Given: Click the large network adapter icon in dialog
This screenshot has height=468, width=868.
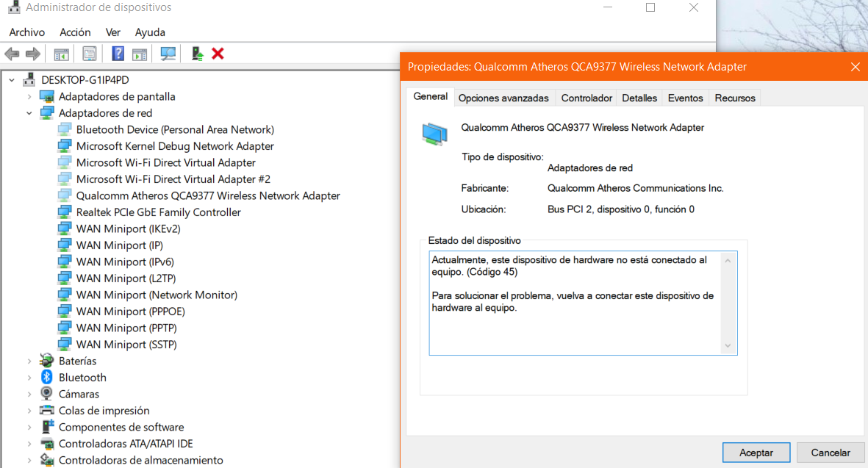Looking at the screenshot, I should tap(434, 134).
